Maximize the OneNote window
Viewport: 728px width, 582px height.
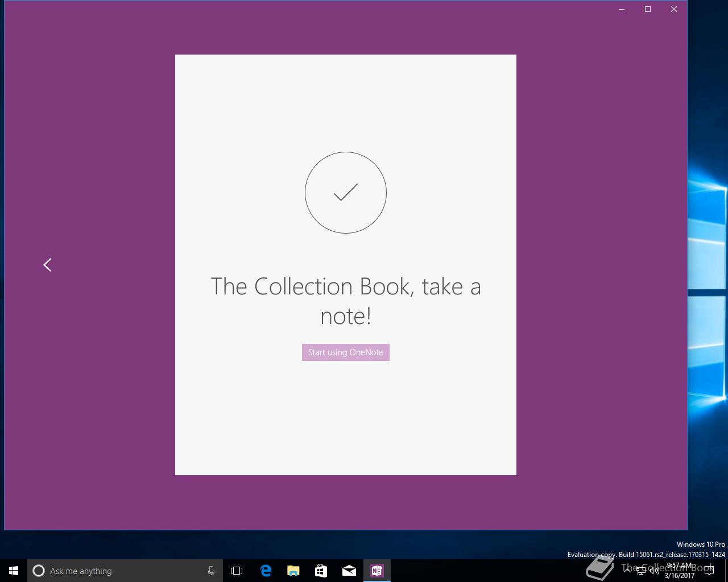(x=648, y=9)
